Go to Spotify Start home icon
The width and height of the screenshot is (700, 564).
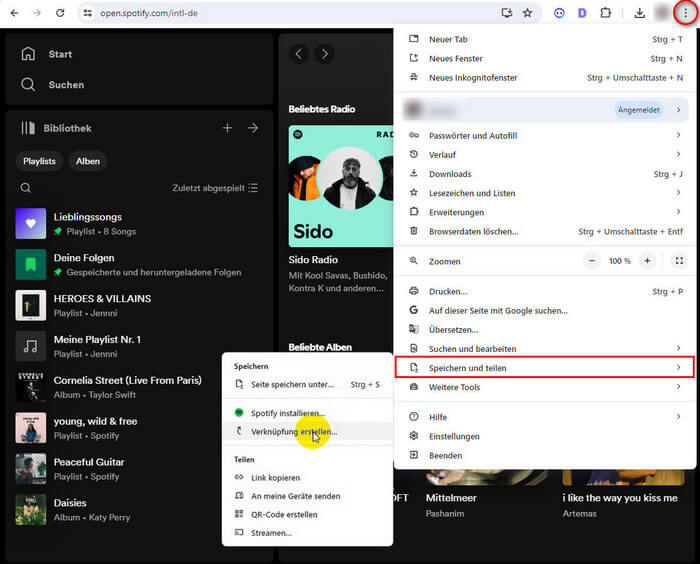pyautogui.click(x=28, y=54)
